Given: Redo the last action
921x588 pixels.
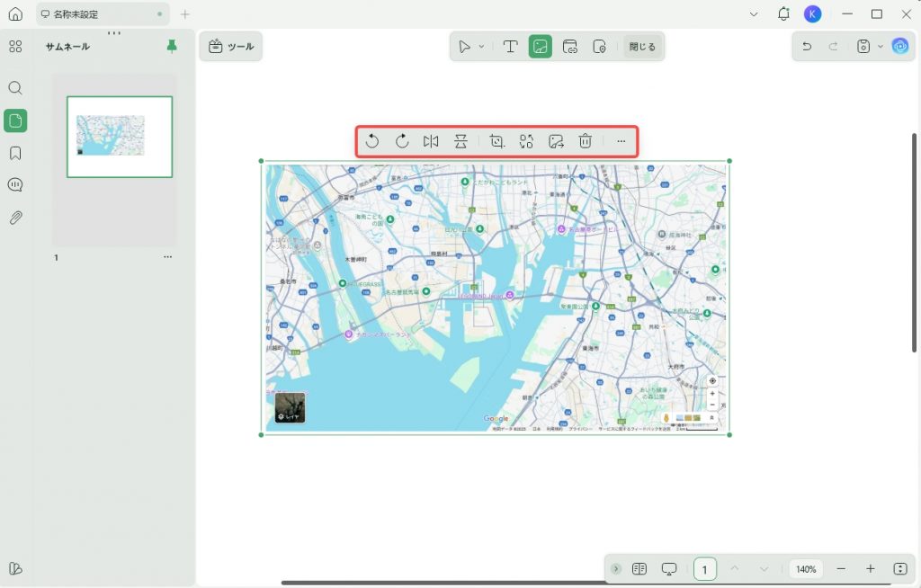Looking at the screenshot, I should (833, 47).
